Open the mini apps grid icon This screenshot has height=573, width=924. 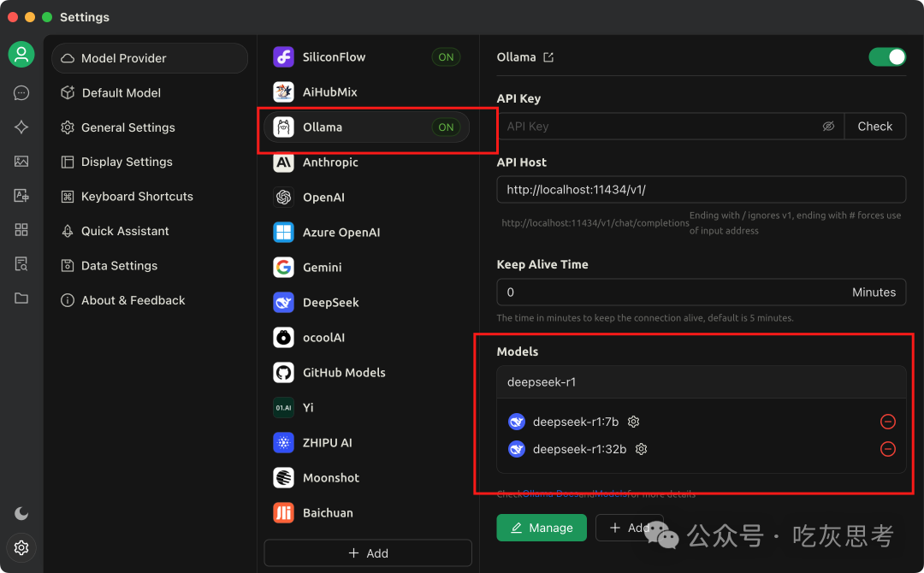click(21, 230)
